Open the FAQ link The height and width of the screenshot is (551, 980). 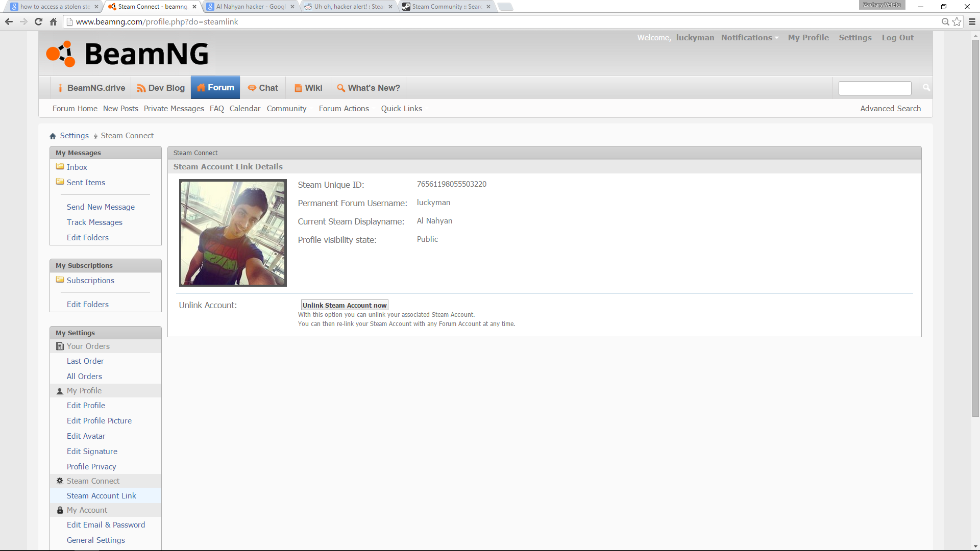click(x=217, y=109)
